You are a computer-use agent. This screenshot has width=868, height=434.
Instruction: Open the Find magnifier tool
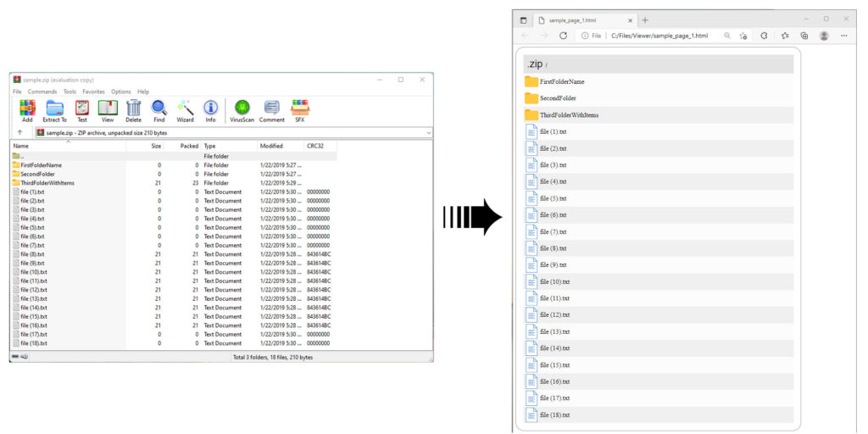tap(159, 110)
